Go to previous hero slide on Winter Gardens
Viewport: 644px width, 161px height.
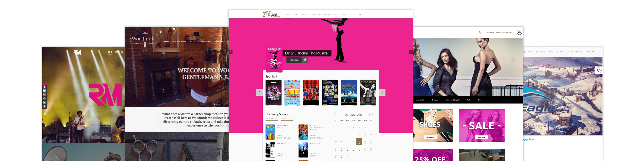click(x=231, y=52)
